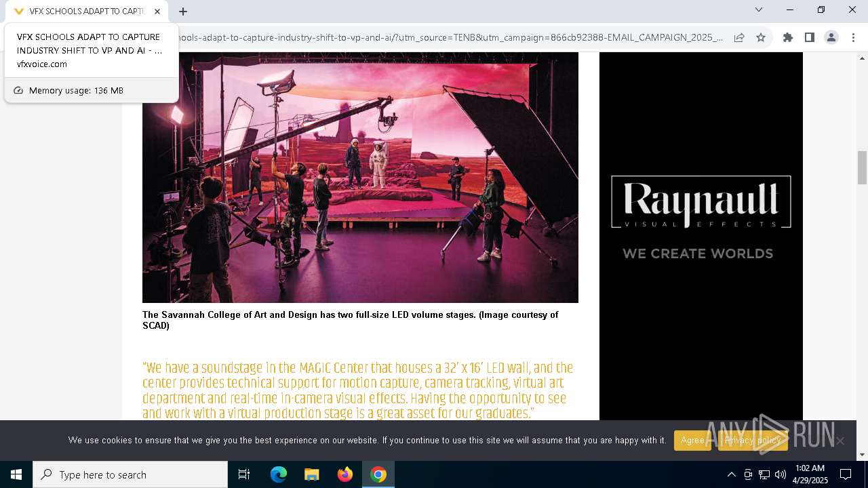The width and height of the screenshot is (868, 488).
Task: Click the vfxvoice.com tooltip text
Action: pos(42,64)
